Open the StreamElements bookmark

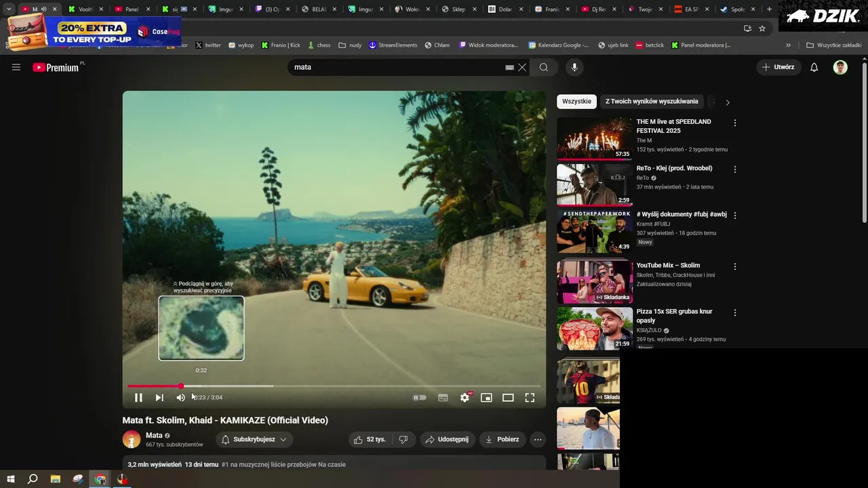393,45
